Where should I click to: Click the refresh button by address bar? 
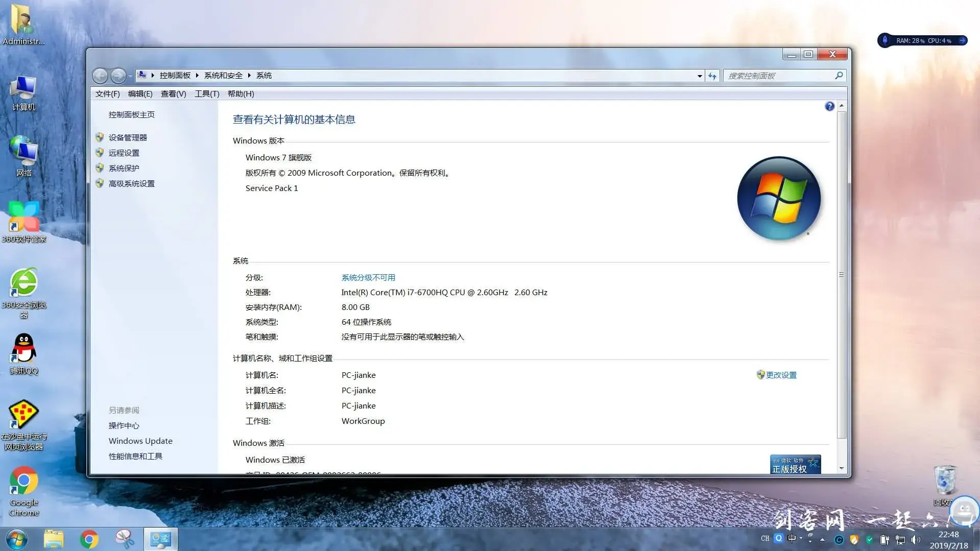(712, 76)
